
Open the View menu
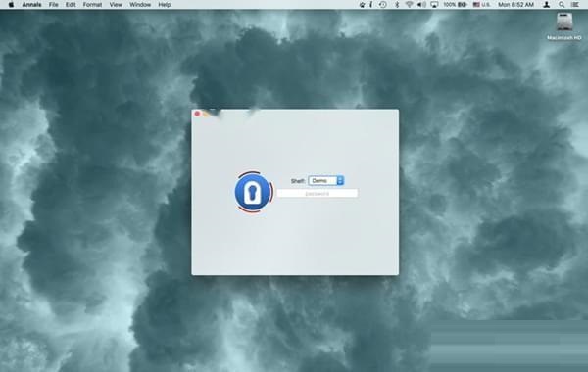click(116, 5)
